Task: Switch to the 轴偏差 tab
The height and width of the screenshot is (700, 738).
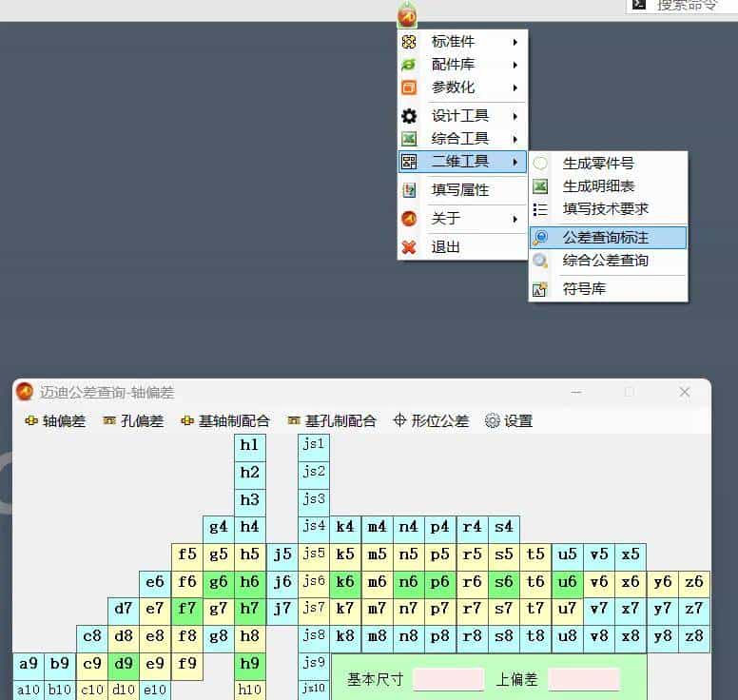Action: click(55, 420)
